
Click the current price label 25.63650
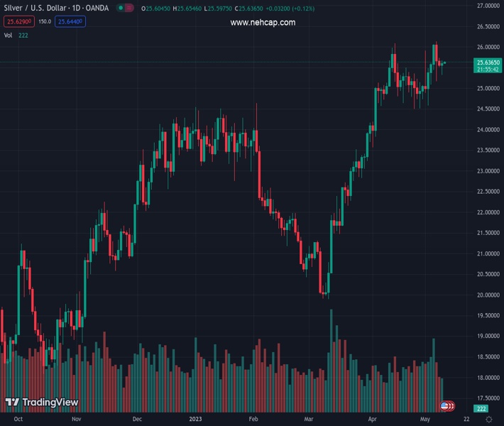click(488, 62)
